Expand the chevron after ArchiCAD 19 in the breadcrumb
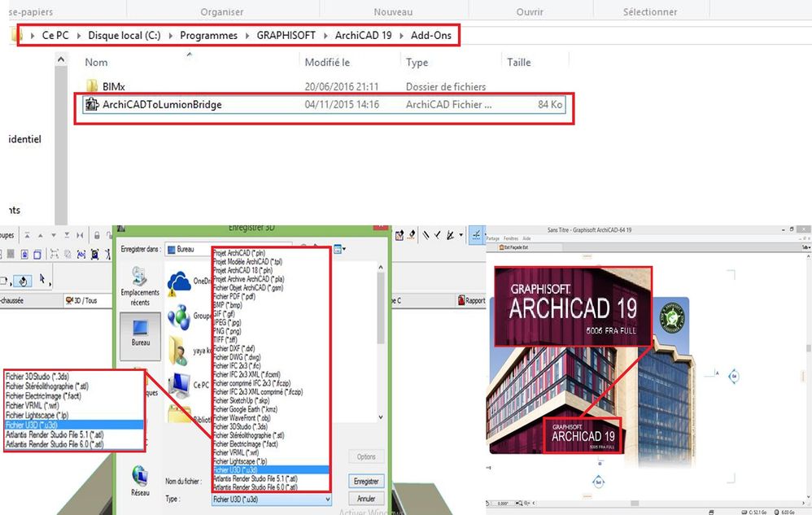 401,36
